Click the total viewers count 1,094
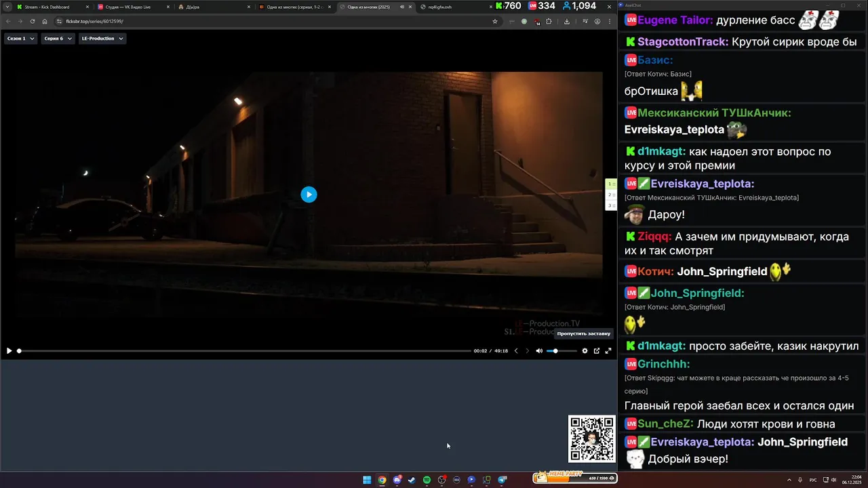Screen dimensions: 868x488 click(579, 6)
